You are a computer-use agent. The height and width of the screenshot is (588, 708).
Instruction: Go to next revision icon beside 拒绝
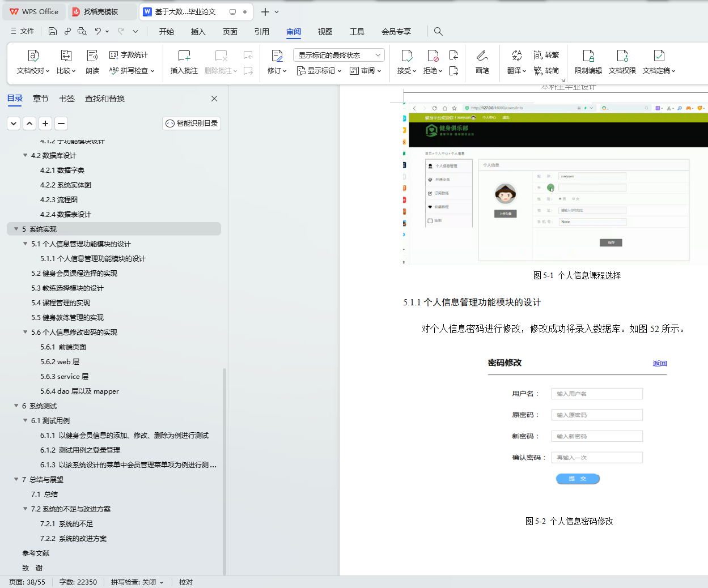coord(453,71)
